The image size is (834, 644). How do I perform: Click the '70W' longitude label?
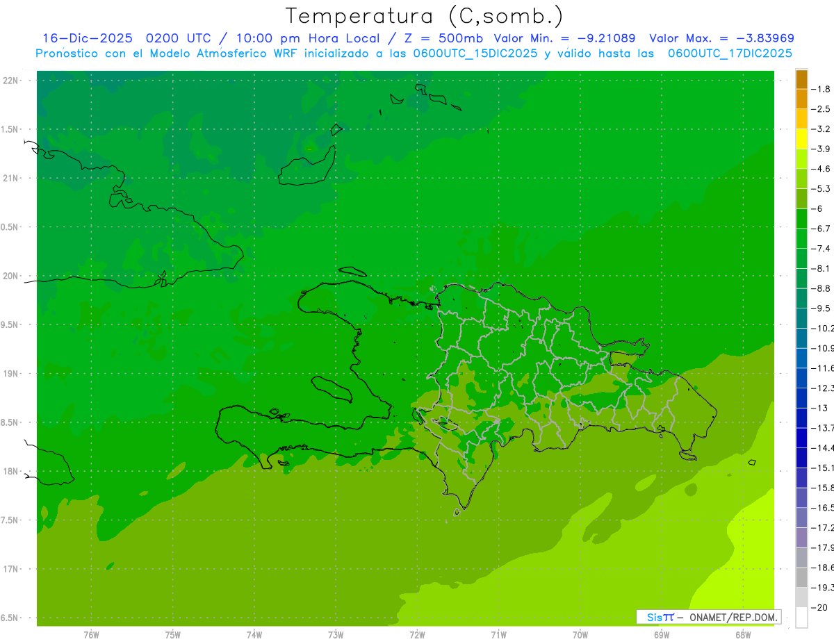(x=580, y=634)
